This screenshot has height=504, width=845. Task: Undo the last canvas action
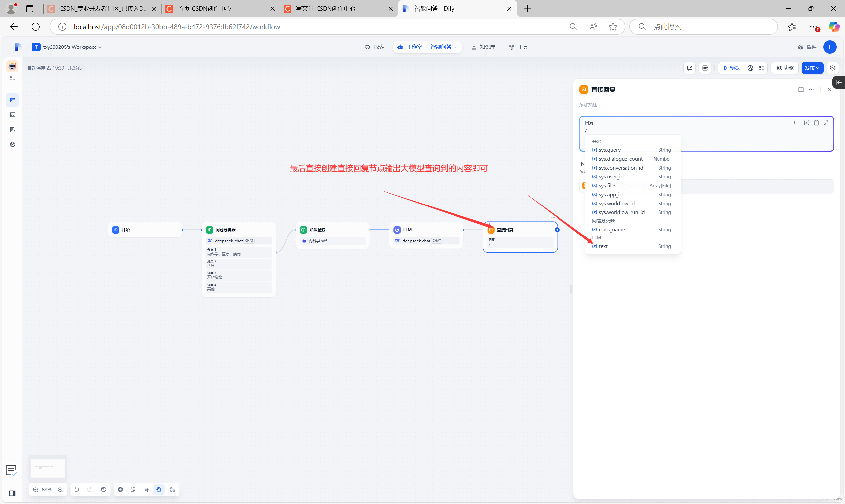click(77, 489)
